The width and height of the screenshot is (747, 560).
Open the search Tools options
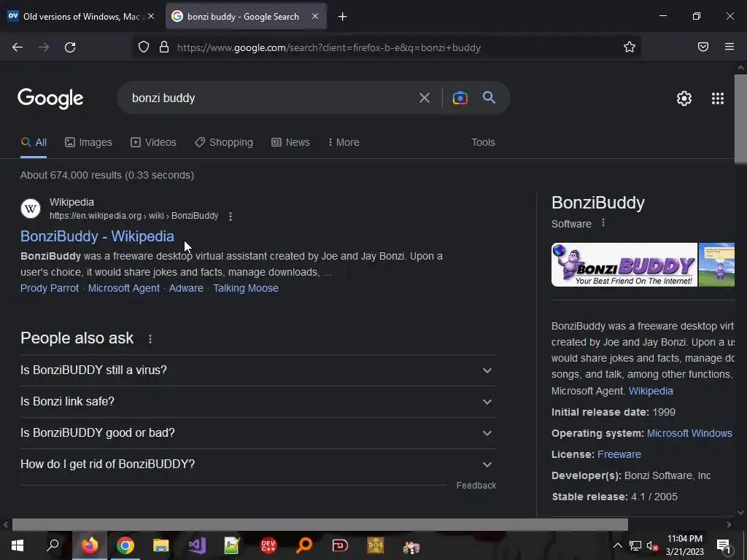point(483,142)
